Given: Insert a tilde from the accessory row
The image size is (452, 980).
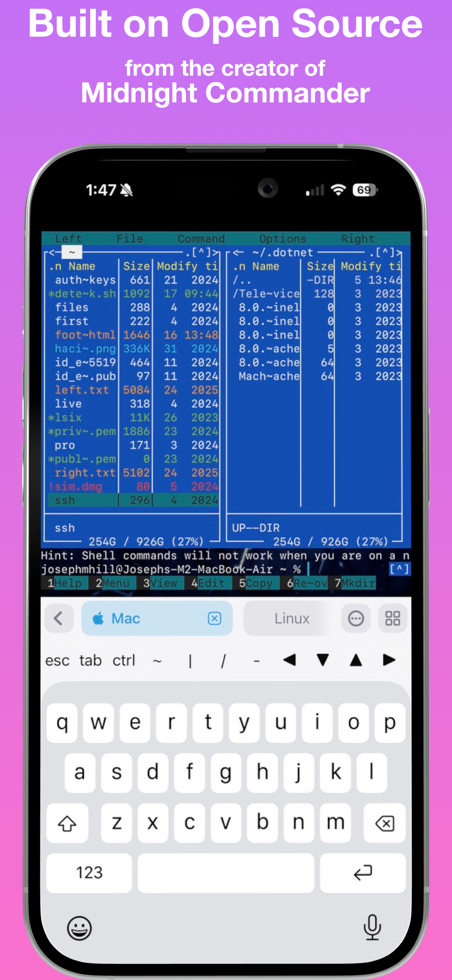Looking at the screenshot, I should point(157,661).
